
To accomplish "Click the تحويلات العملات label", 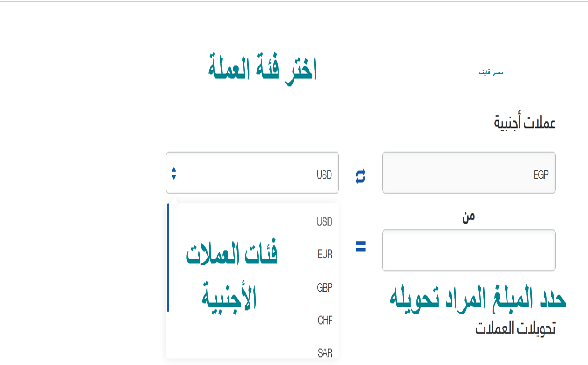I will point(515,329).
